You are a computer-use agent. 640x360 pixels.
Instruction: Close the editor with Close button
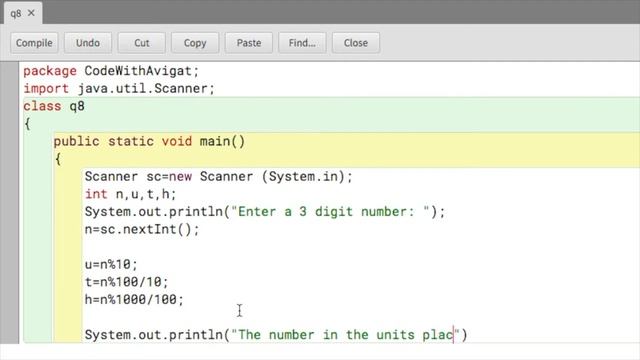click(356, 43)
